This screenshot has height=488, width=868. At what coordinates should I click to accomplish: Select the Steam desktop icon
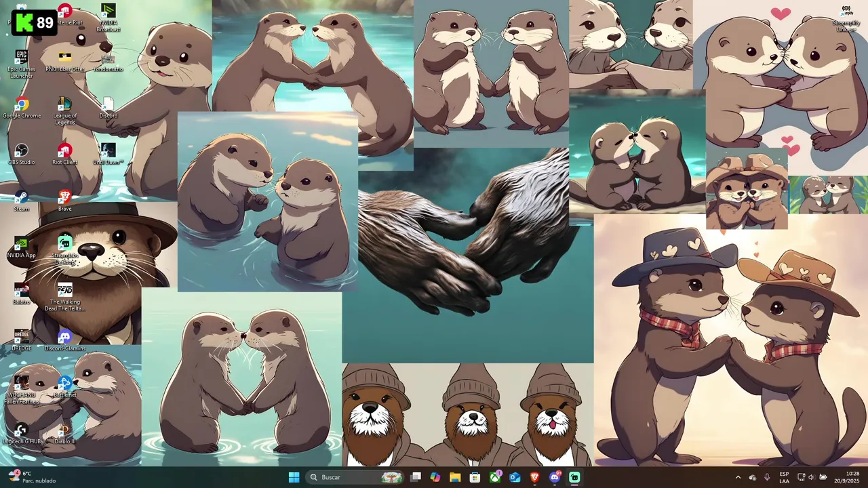tap(22, 201)
